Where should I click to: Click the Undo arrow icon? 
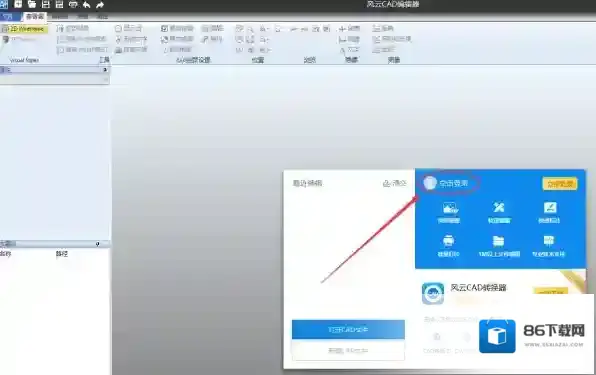(86, 5)
